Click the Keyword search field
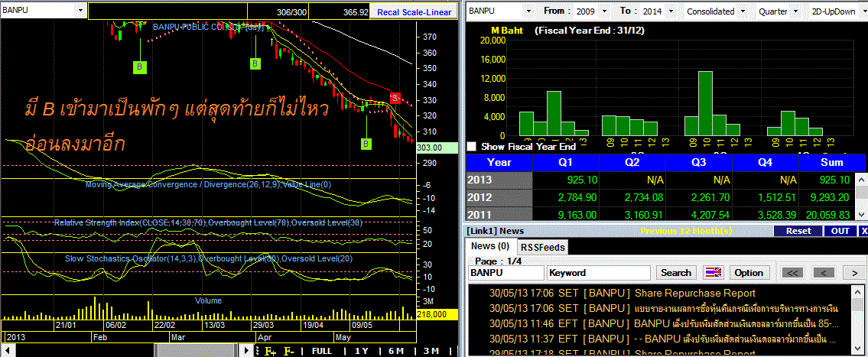Screen dimensions: 868x357 [598, 272]
